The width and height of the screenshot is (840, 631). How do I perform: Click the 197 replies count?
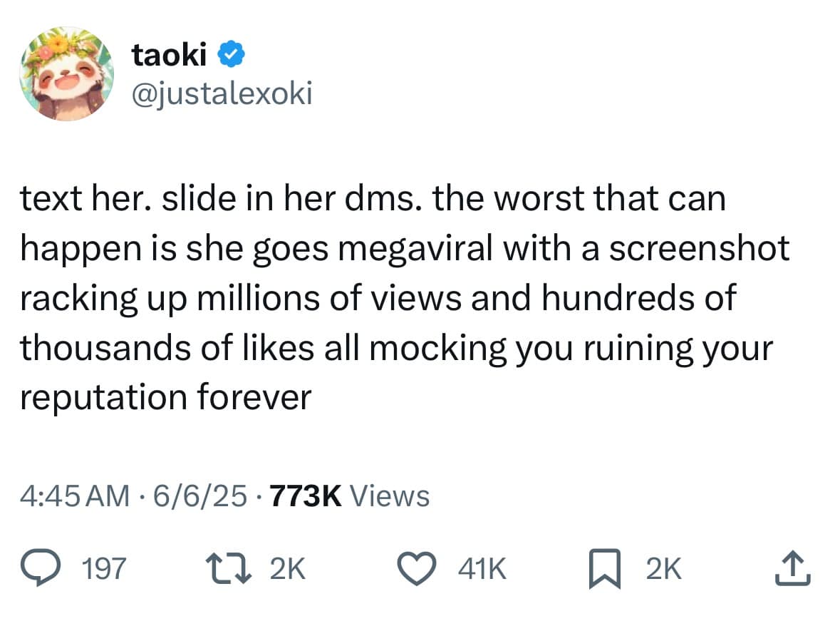[x=105, y=569]
